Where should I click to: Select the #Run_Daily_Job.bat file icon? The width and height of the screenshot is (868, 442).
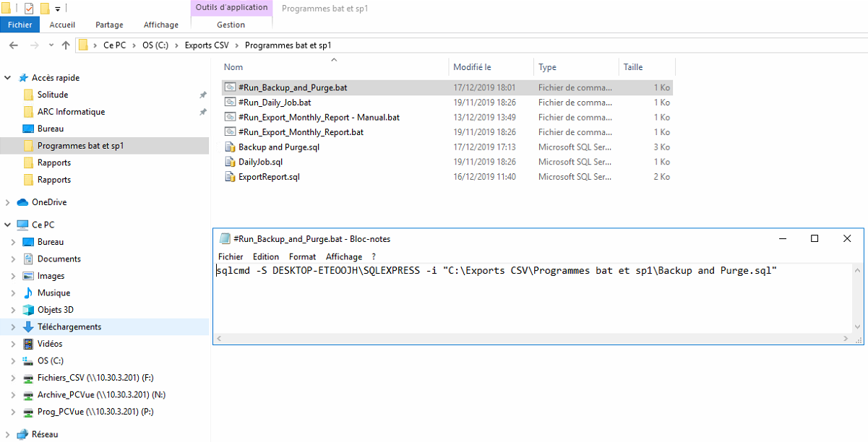click(230, 103)
